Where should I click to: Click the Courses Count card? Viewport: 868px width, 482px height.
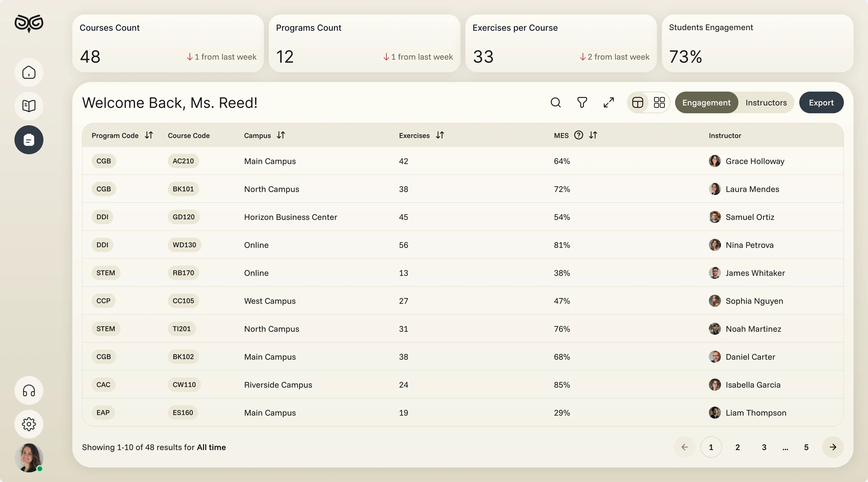(168, 43)
